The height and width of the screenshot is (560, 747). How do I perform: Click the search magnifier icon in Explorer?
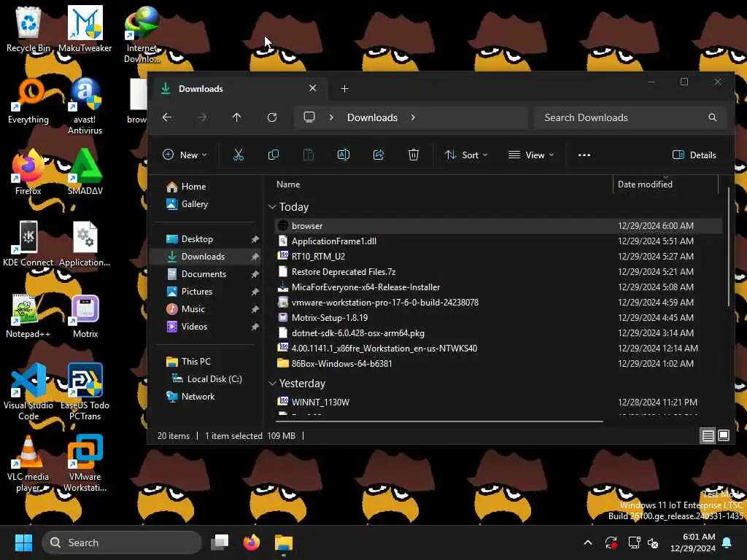(712, 117)
